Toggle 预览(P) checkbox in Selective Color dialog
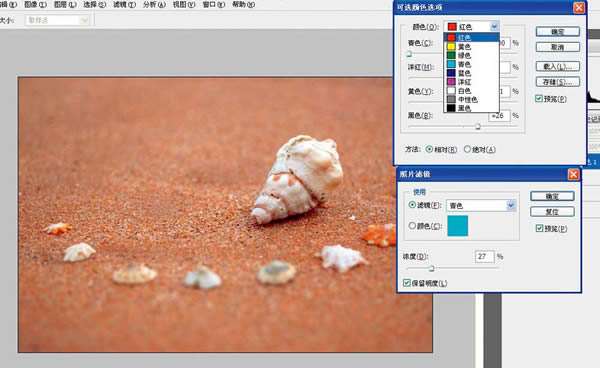The width and height of the screenshot is (600, 368). [x=539, y=99]
